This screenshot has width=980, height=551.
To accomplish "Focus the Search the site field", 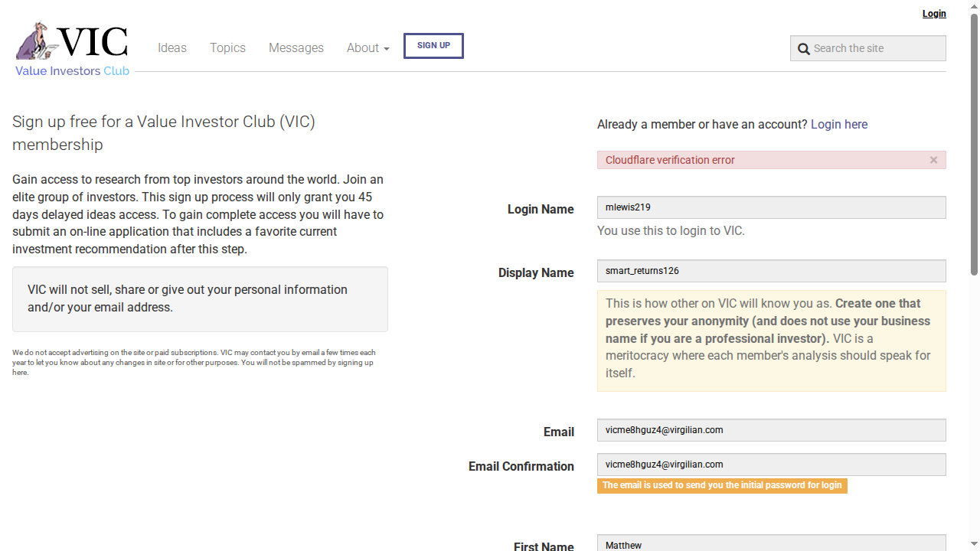I will point(877,48).
